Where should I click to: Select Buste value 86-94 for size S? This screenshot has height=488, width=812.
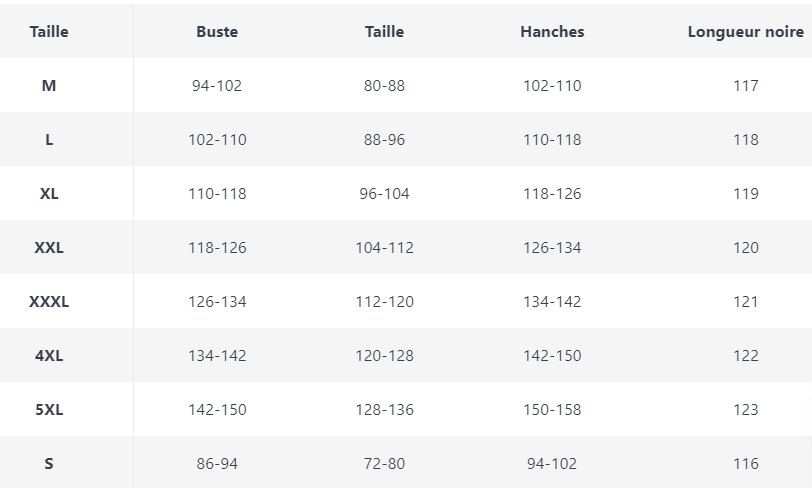coord(217,463)
